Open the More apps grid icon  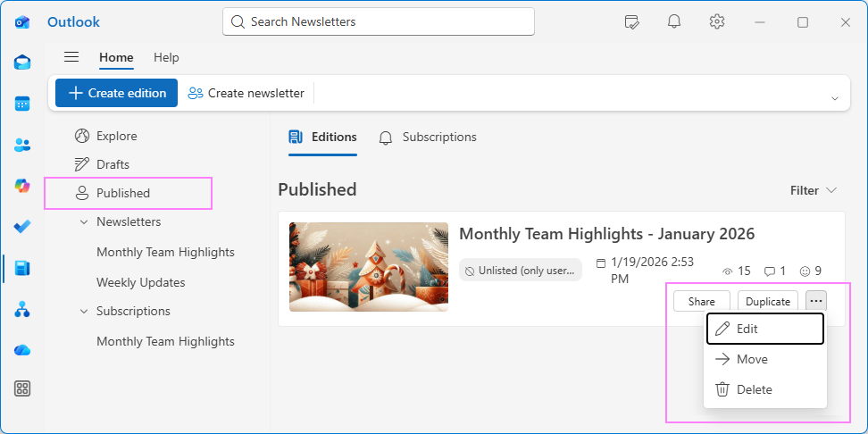[x=22, y=388]
